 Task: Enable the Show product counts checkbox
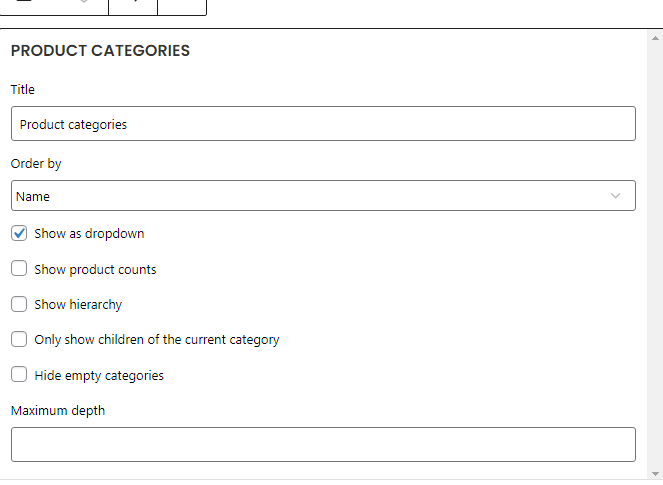point(19,269)
